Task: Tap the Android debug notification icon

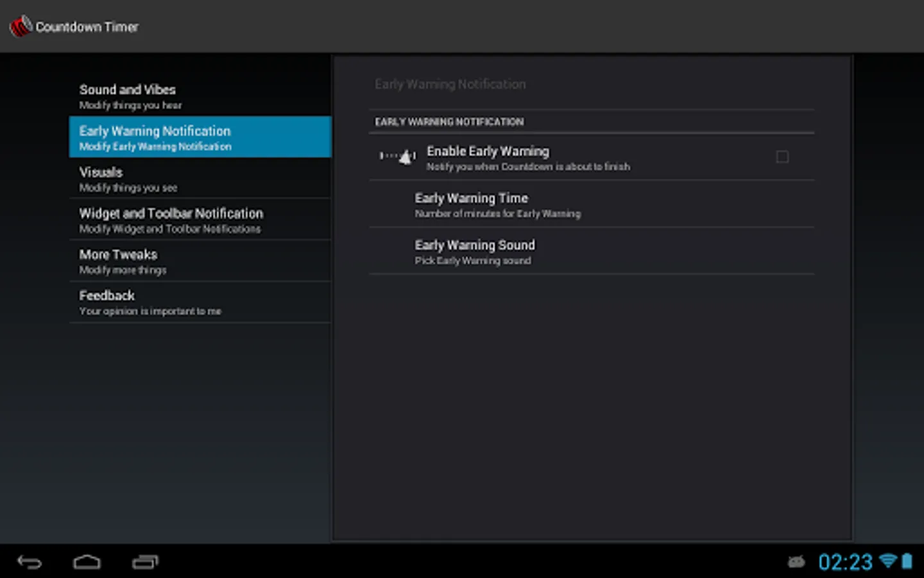Action: pyautogui.click(x=796, y=562)
